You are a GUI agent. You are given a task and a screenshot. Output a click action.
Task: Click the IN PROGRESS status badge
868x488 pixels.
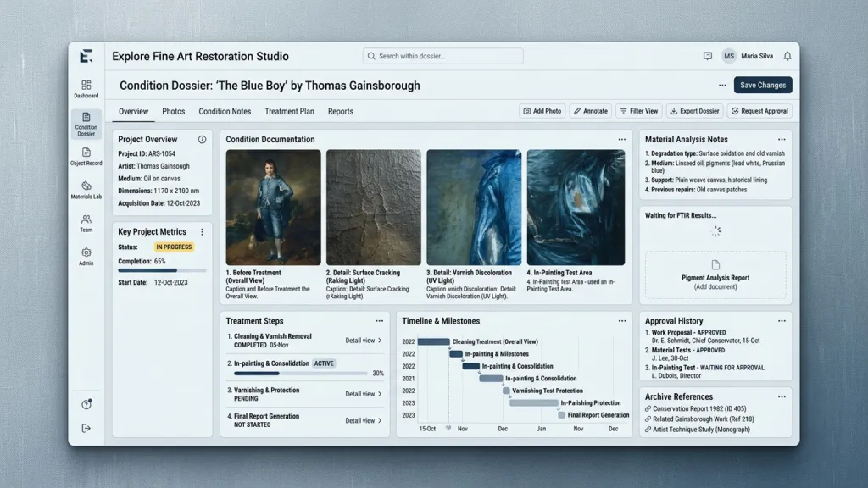pos(174,247)
